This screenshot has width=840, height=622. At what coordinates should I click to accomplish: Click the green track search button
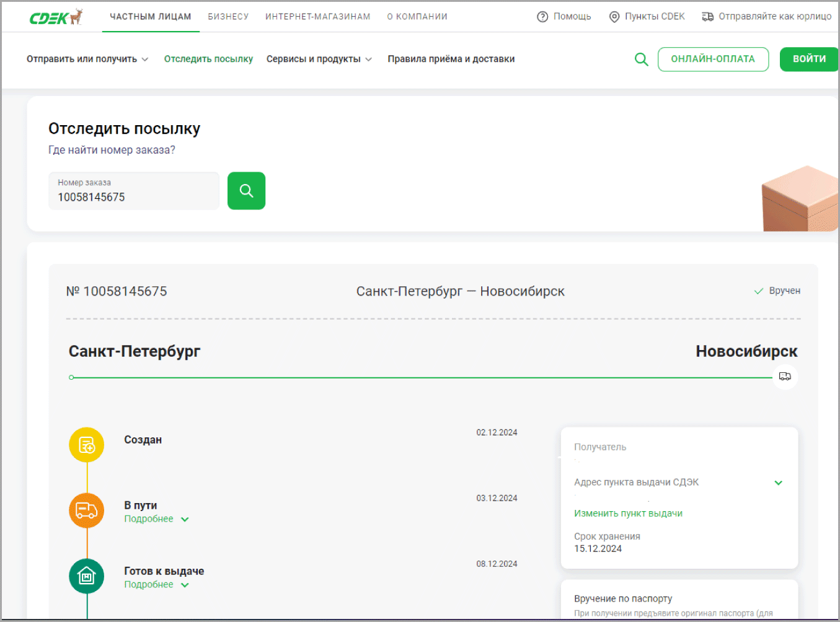[246, 191]
